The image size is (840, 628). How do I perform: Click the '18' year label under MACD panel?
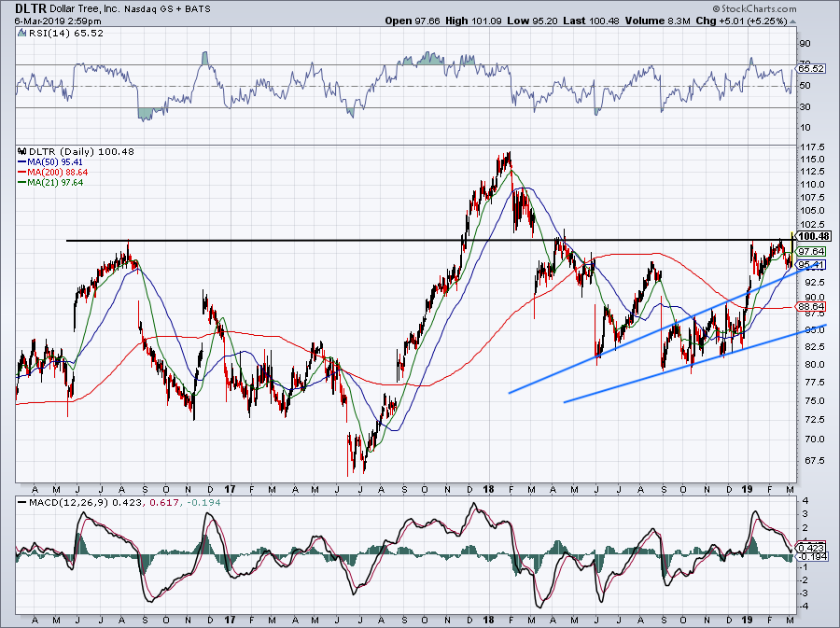click(x=488, y=621)
